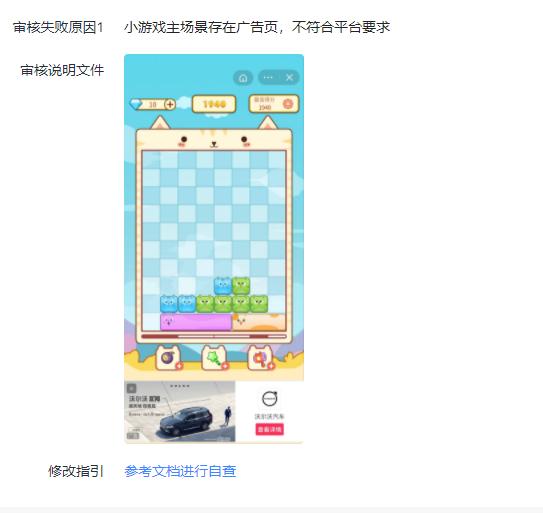Click the Volvo logo in ad banner
This screenshot has height=513, width=543.
coord(269,399)
